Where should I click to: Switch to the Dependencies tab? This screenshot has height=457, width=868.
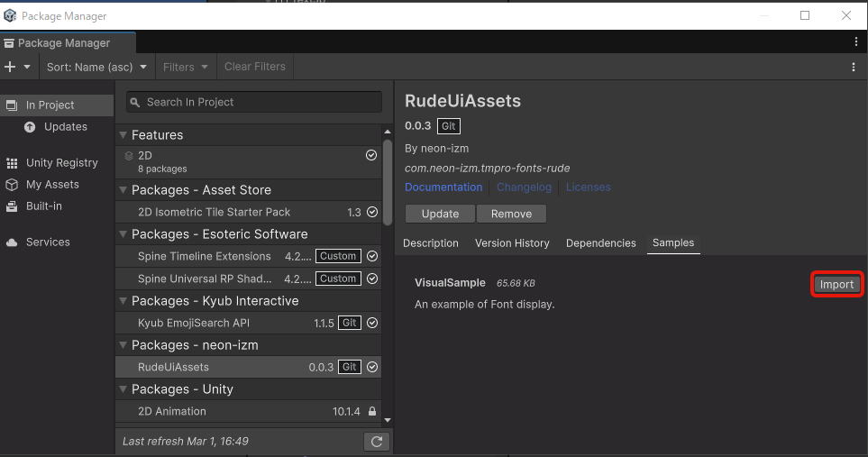pos(600,243)
